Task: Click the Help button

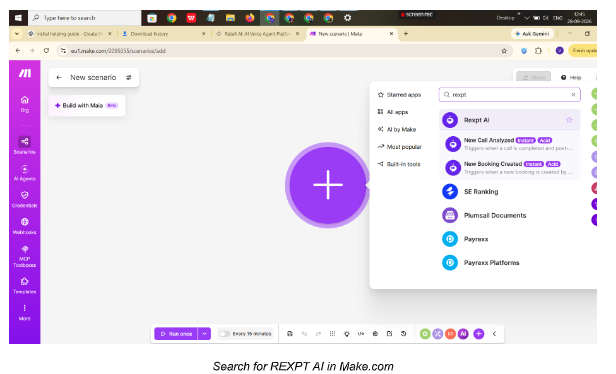Action: (571, 77)
